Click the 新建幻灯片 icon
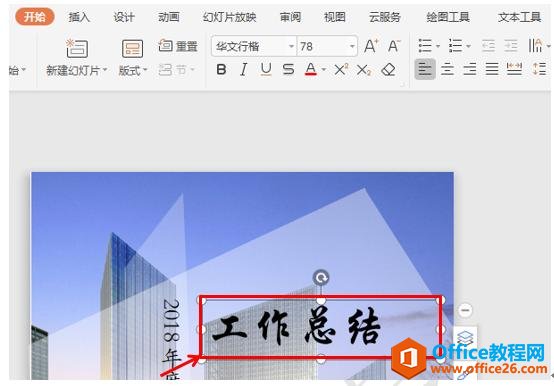The width and height of the screenshot is (554, 386). (x=77, y=48)
